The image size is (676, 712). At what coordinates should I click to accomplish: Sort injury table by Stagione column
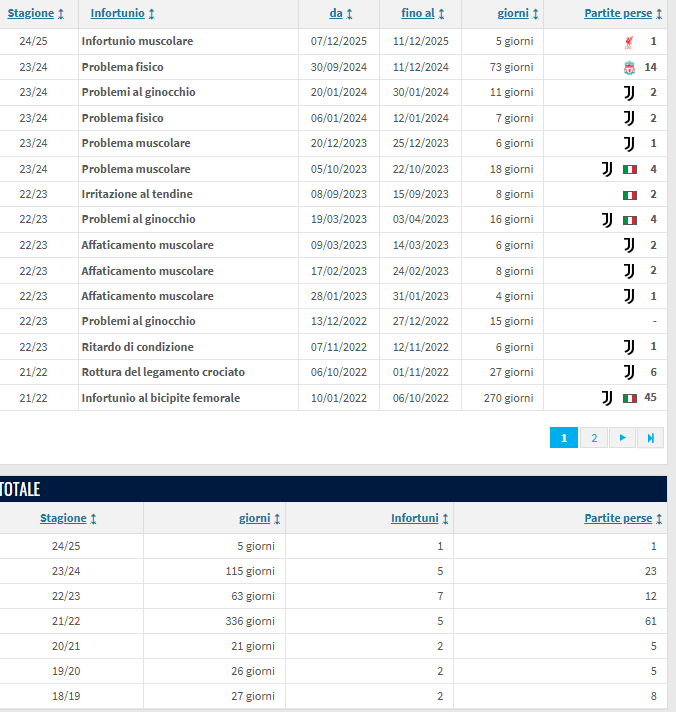(x=37, y=14)
